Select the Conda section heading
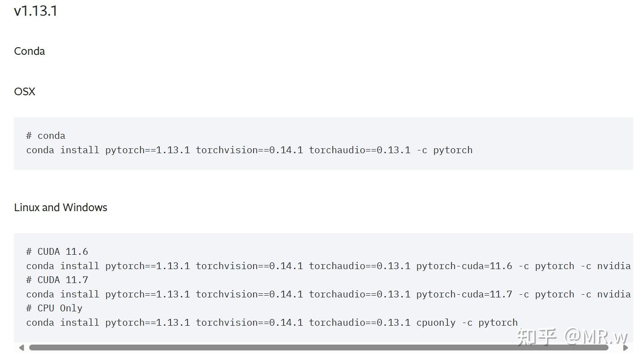 pyautogui.click(x=30, y=51)
